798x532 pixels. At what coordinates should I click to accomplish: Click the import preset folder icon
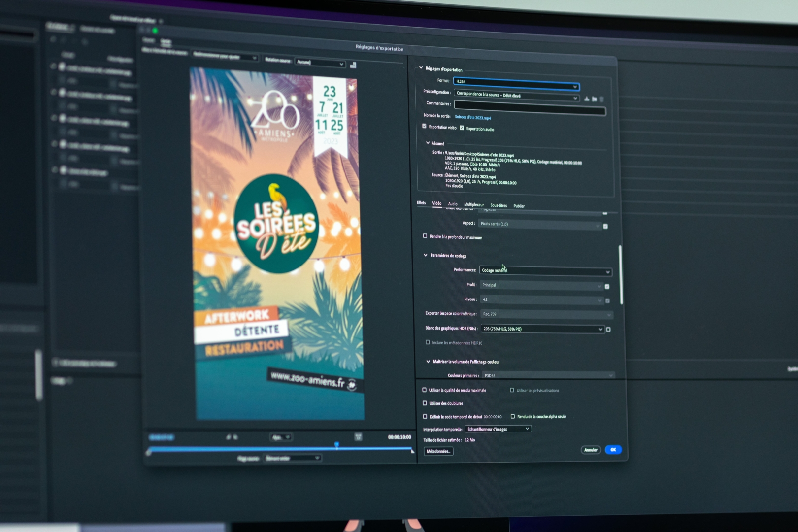(594, 99)
